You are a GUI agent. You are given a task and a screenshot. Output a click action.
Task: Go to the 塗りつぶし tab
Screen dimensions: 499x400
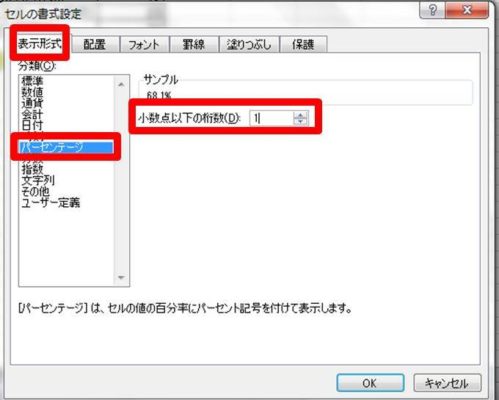coord(249,44)
